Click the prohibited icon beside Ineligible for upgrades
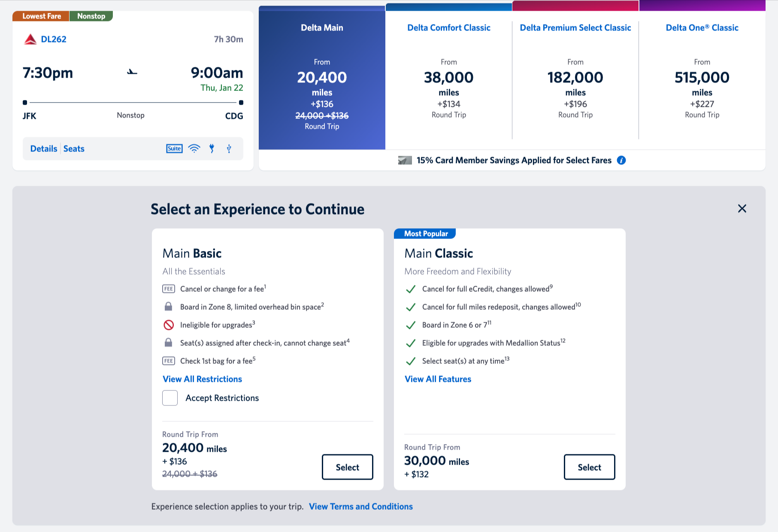778x532 pixels. [x=169, y=325]
